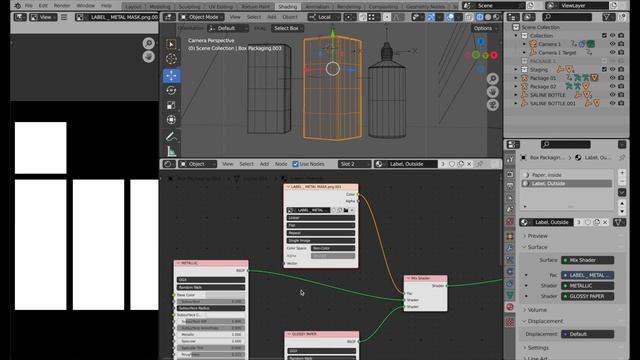
Task: Collapse the Surface panel
Action: click(x=537, y=247)
